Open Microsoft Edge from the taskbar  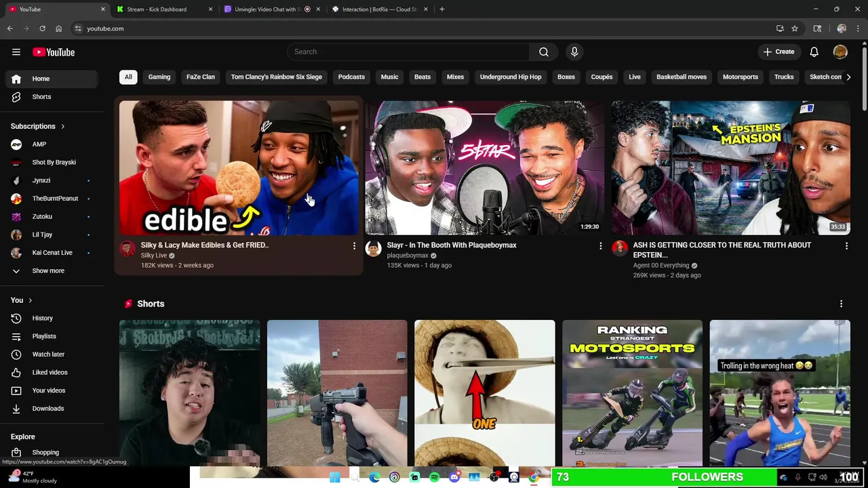[x=374, y=477]
